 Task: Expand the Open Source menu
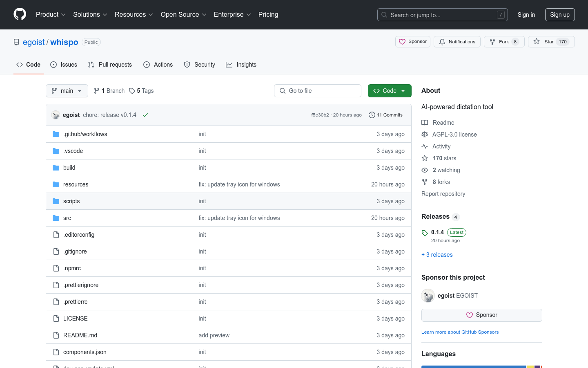click(184, 14)
